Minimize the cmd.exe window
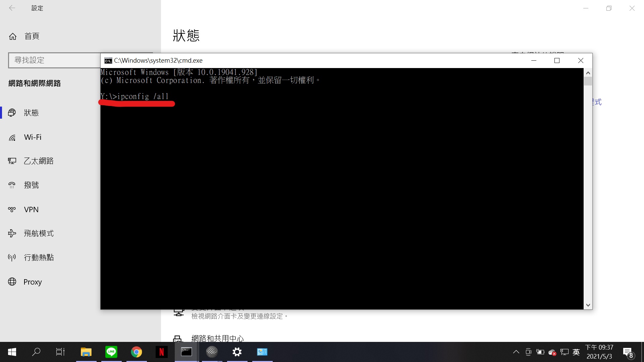Image resolution: width=644 pixels, height=362 pixels. click(x=534, y=60)
